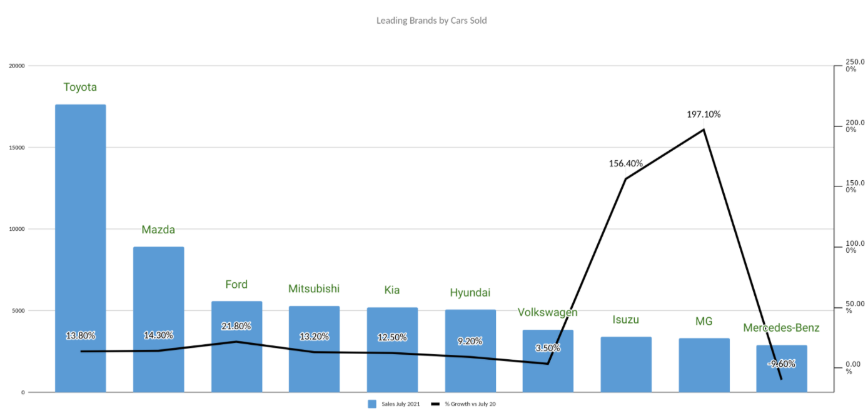Select the MG label above bar
Image resolution: width=868 pixels, height=418 pixels.
[x=704, y=322]
